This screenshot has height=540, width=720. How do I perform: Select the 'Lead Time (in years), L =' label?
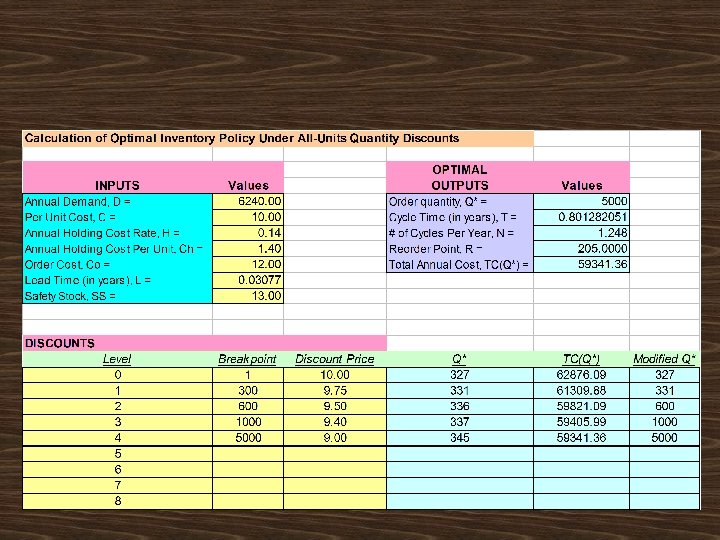click(x=118, y=280)
